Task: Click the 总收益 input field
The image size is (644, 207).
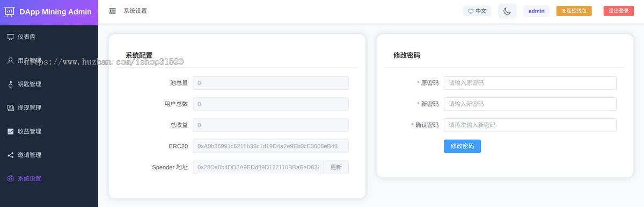Action: click(x=270, y=125)
